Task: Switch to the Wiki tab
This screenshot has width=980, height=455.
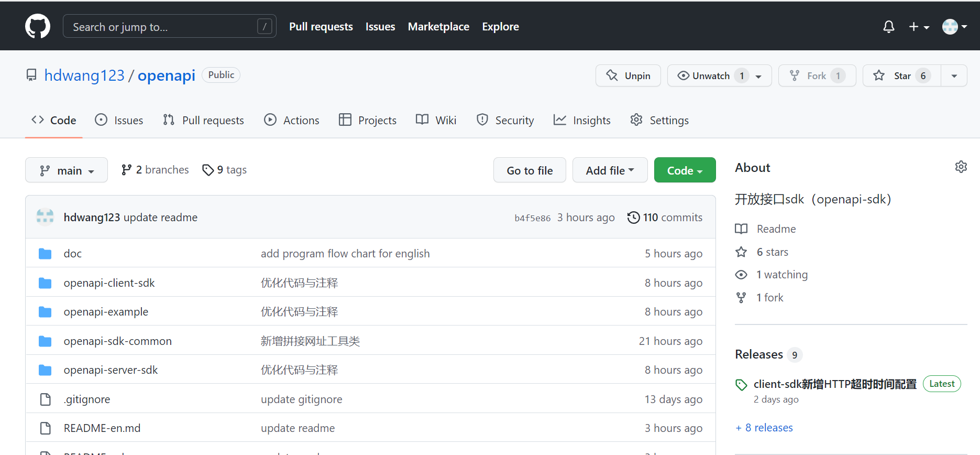Action: (x=436, y=120)
